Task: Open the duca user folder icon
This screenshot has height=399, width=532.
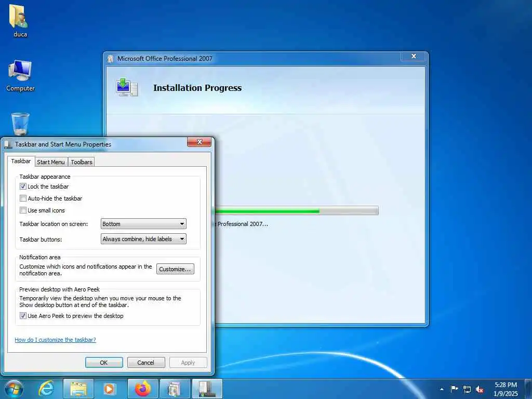Action: 19,20
